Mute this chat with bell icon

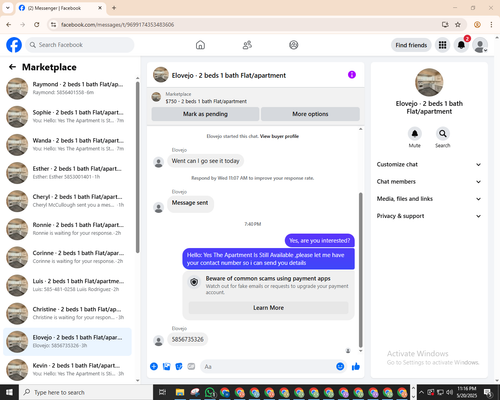coord(415,134)
